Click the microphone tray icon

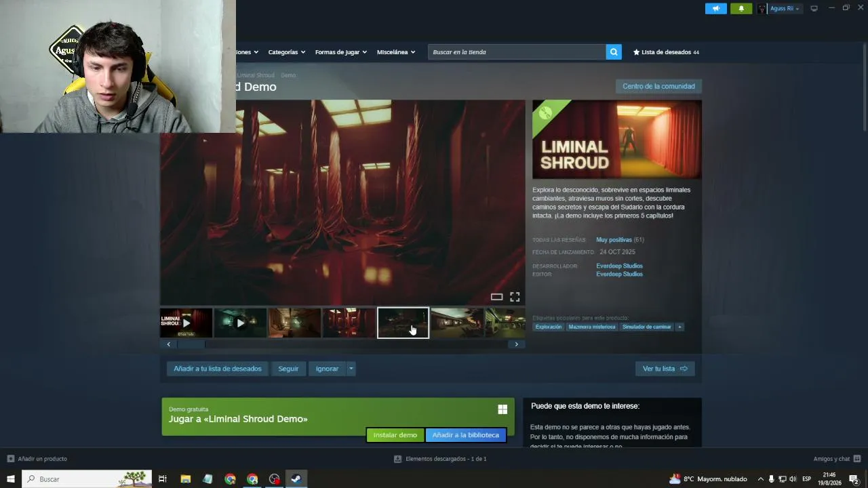tap(771, 479)
